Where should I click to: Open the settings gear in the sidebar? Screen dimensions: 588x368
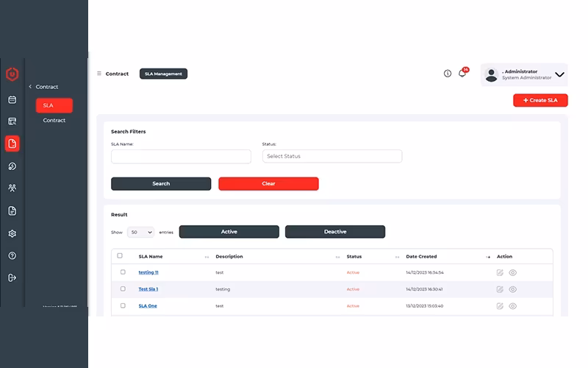click(12, 233)
